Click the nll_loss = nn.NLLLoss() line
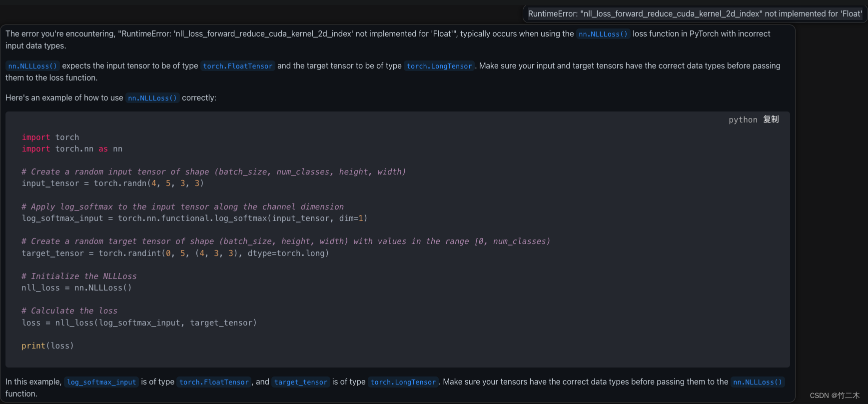The height and width of the screenshot is (404, 868). (77, 288)
